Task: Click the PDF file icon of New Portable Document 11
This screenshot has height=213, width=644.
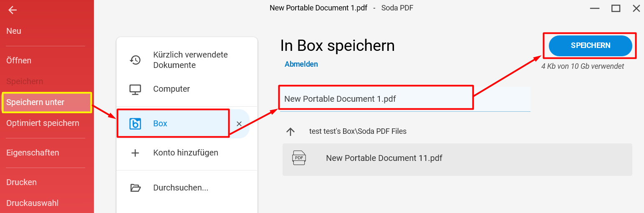Action: [x=299, y=158]
